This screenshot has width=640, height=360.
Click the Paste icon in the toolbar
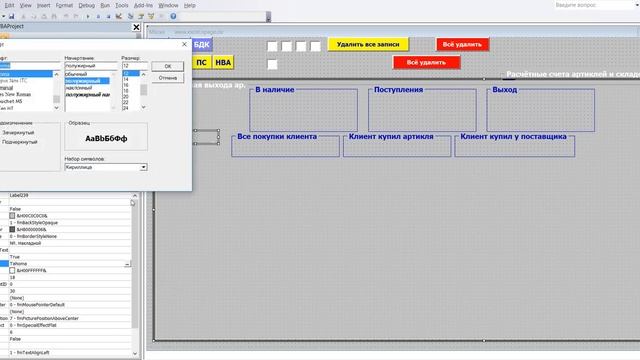pyautogui.click(x=44, y=16)
